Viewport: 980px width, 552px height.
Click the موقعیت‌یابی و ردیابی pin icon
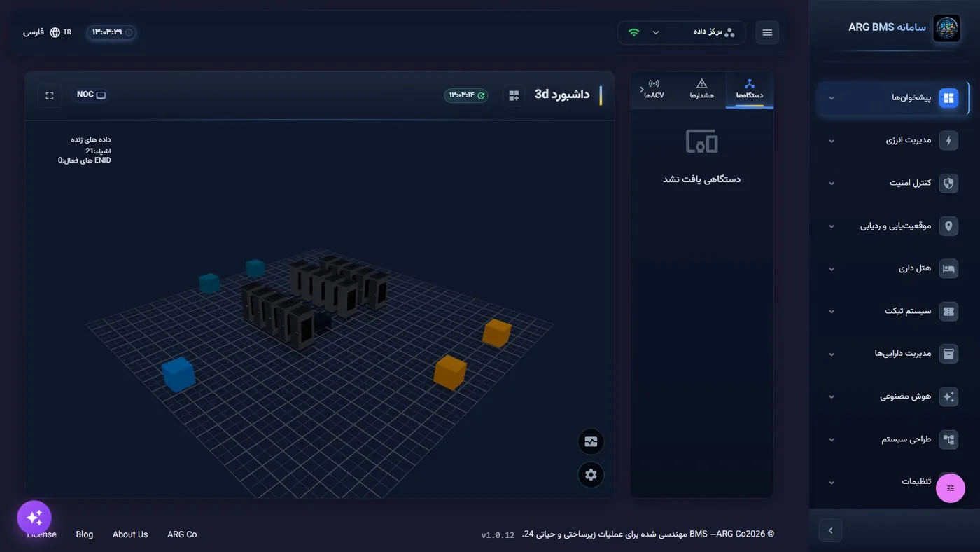[x=948, y=226]
